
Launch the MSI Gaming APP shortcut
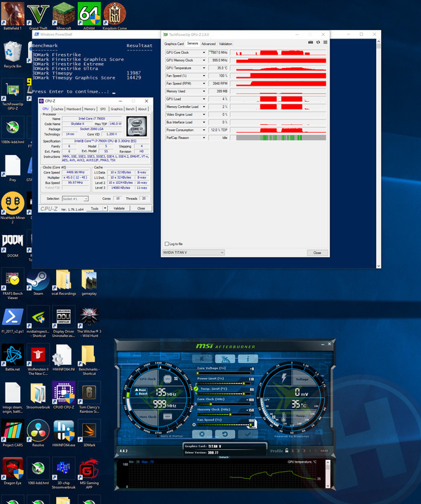tap(89, 473)
